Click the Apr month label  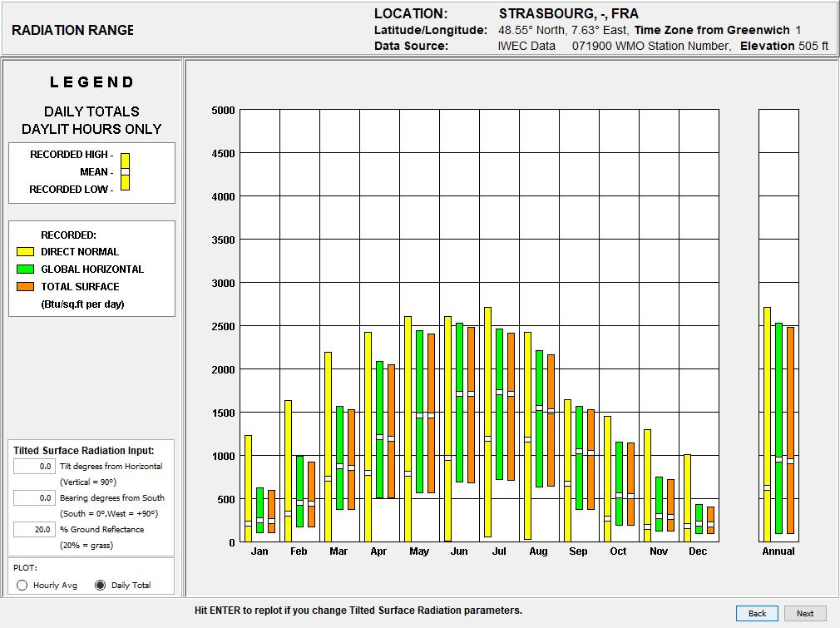pos(378,551)
